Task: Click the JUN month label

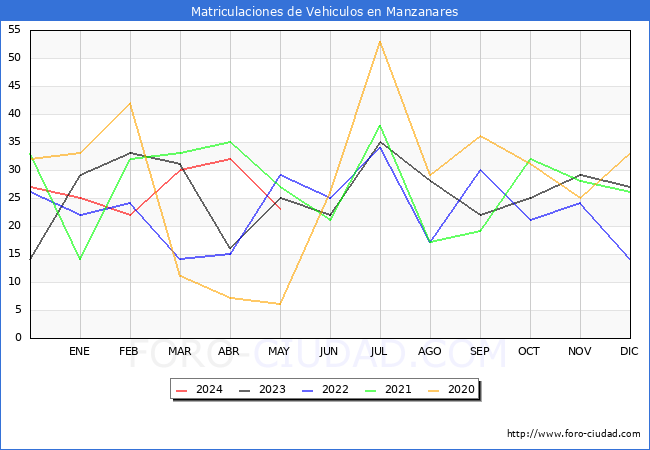Action: 329,351
